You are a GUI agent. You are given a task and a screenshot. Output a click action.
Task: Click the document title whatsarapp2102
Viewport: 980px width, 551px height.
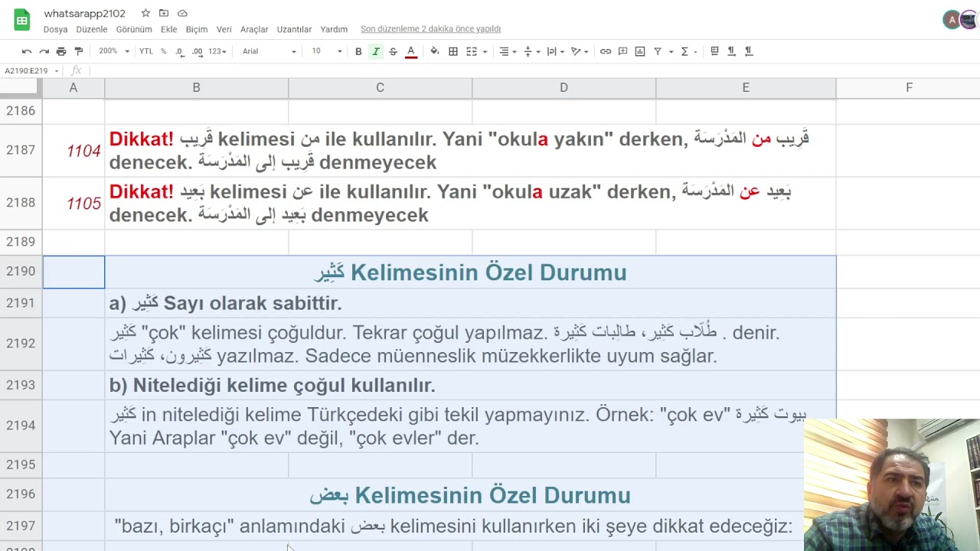(84, 13)
